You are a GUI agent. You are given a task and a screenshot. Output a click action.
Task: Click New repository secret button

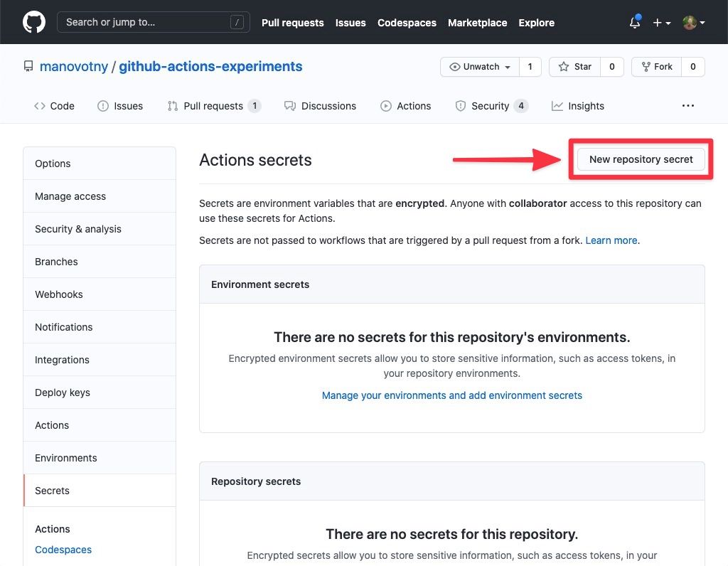(x=641, y=159)
